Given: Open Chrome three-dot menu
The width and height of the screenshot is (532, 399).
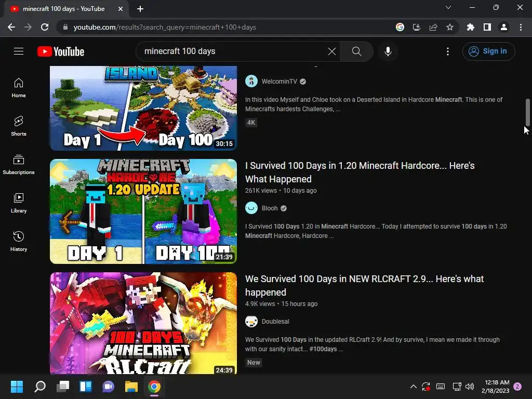Looking at the screenshot, I should pos(521,27).
